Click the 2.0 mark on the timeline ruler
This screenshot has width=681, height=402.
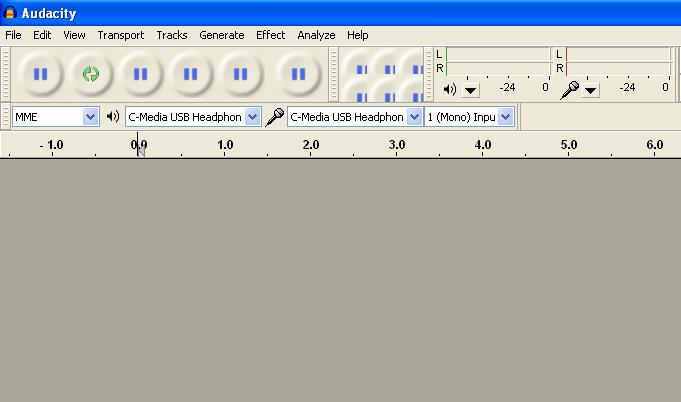(311, 145)
